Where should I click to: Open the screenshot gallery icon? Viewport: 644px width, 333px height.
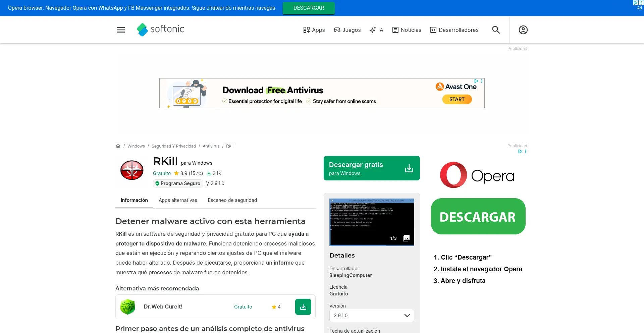406,238
